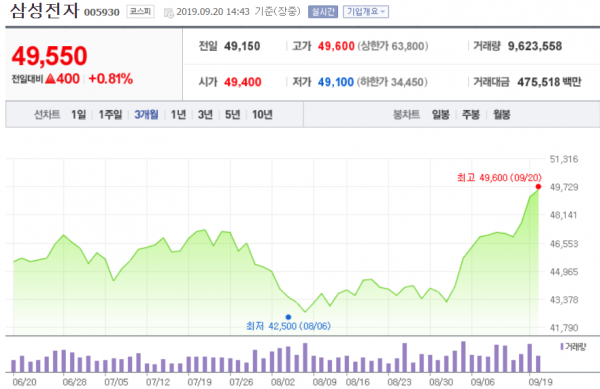Click the 46,553 price axis label
600x389 pixels.
pyautogui.click(x=564, y=244)
